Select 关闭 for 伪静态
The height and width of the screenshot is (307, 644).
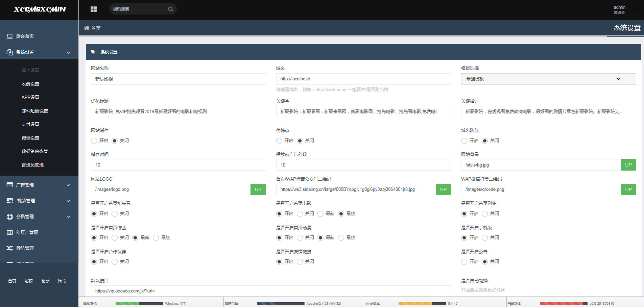[300, 141]
